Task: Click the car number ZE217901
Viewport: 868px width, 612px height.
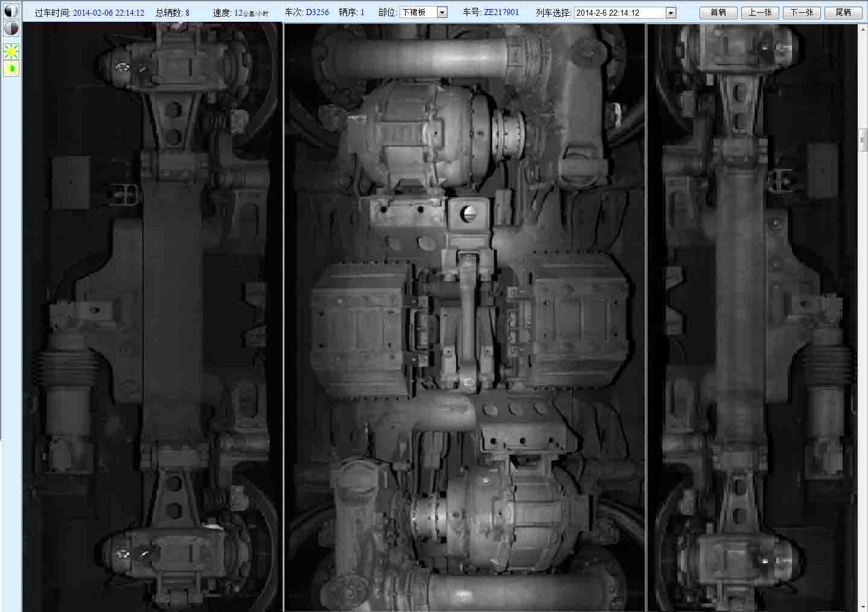Action: tap(501, 12)
